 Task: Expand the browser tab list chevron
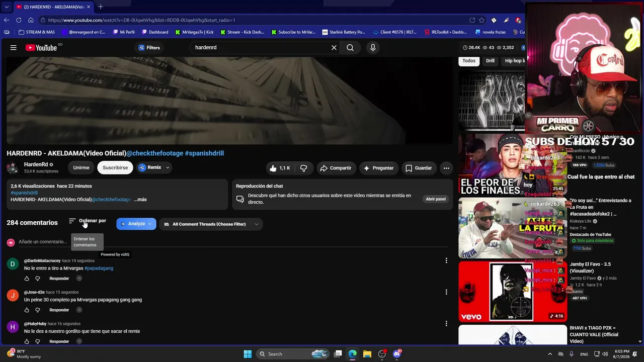[7, 7]
